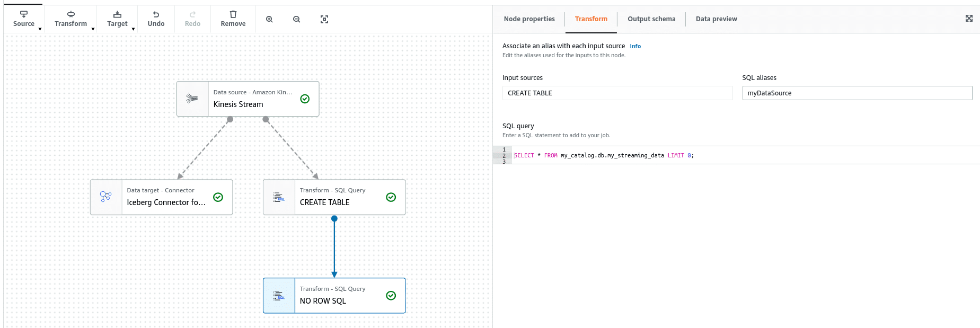Select the Transform tab
Screen dimensions: 980x328
tap(591, 19)
